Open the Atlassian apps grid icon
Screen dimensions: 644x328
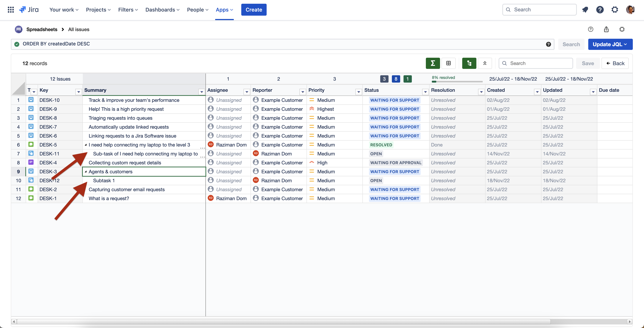tap(10, 9)
